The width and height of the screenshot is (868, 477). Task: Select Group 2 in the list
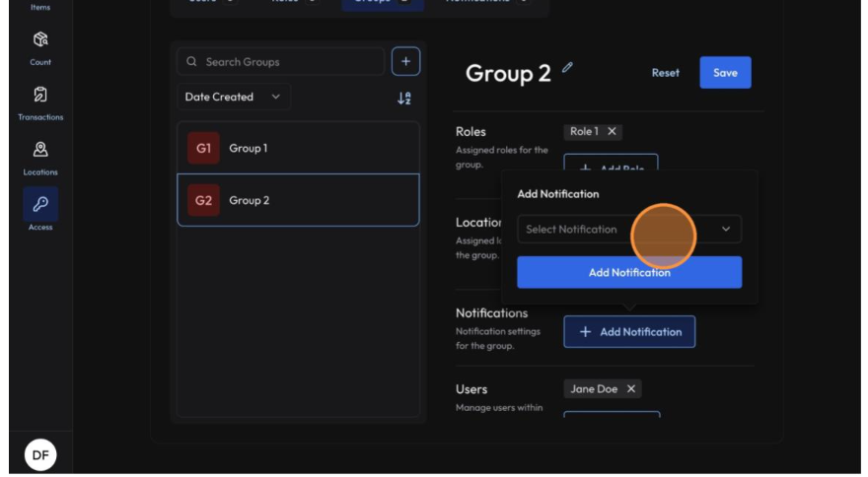pyautogui.click(x=298, y=200)
